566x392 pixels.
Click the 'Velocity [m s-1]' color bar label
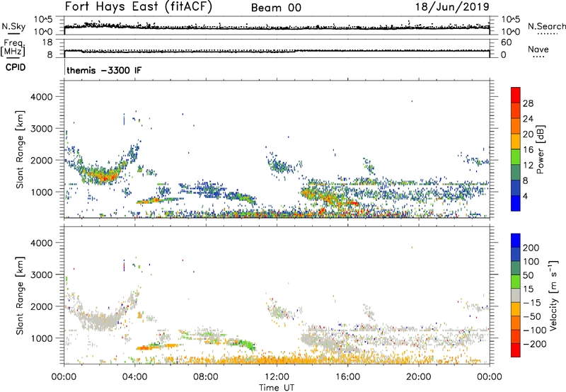[553, 295]
